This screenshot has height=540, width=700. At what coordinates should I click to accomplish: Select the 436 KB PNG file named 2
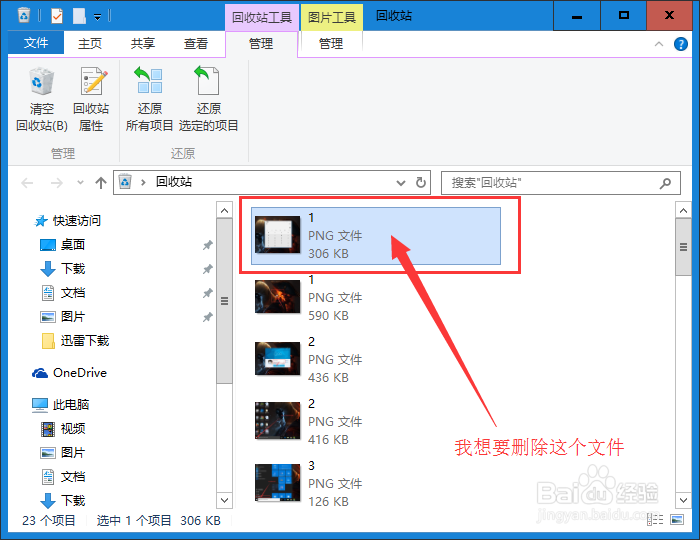point(376,360)
